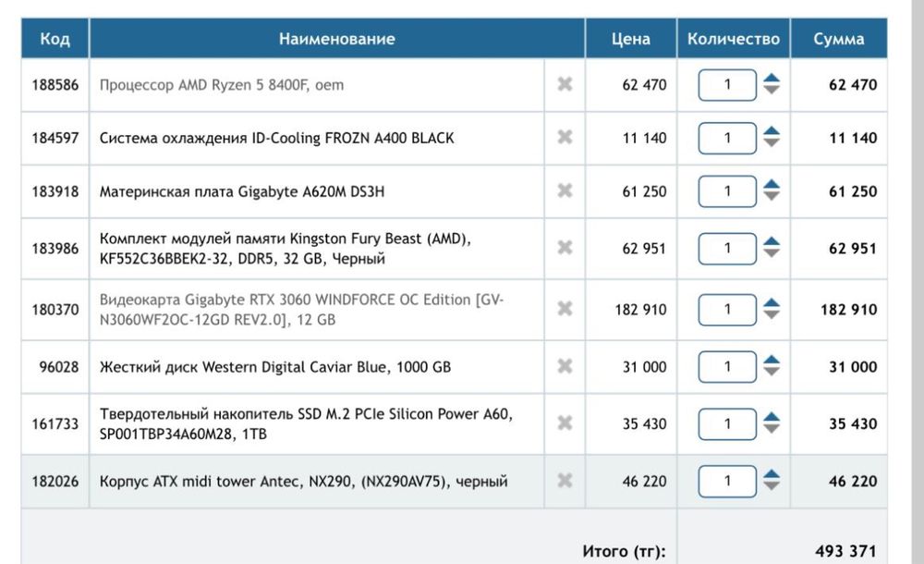The height and width of the screenshot is (564, 924).
Task: Edit quantity field for Gigabyte A620M DS3H
Action: click(x=727, y=191)
